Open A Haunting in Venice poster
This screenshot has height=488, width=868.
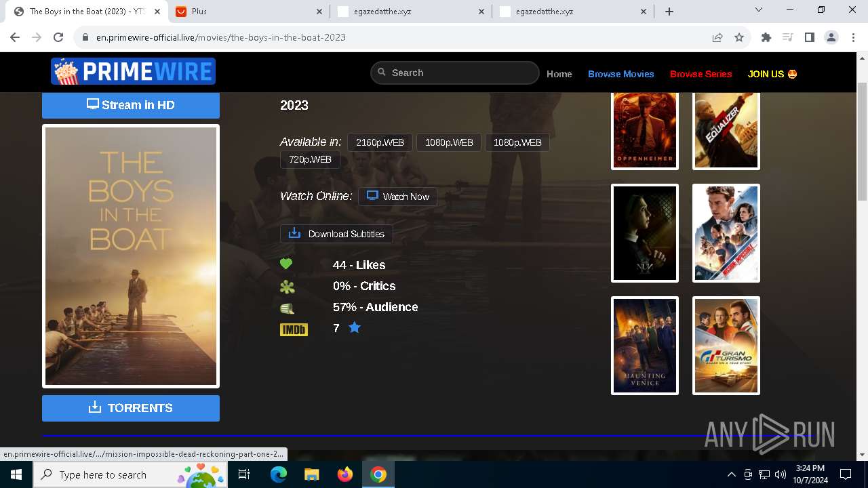coord(645,346)
